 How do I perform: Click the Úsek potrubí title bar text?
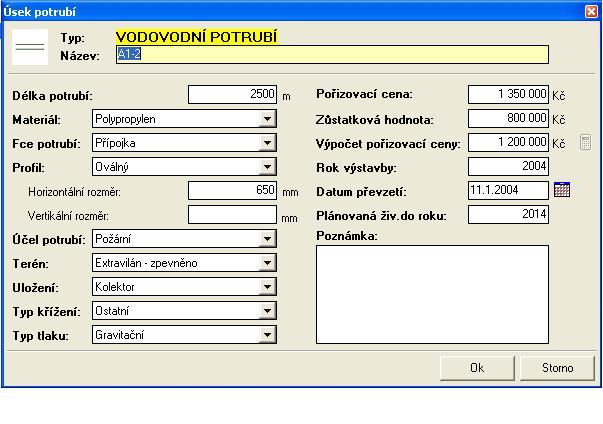coord(40,12)
